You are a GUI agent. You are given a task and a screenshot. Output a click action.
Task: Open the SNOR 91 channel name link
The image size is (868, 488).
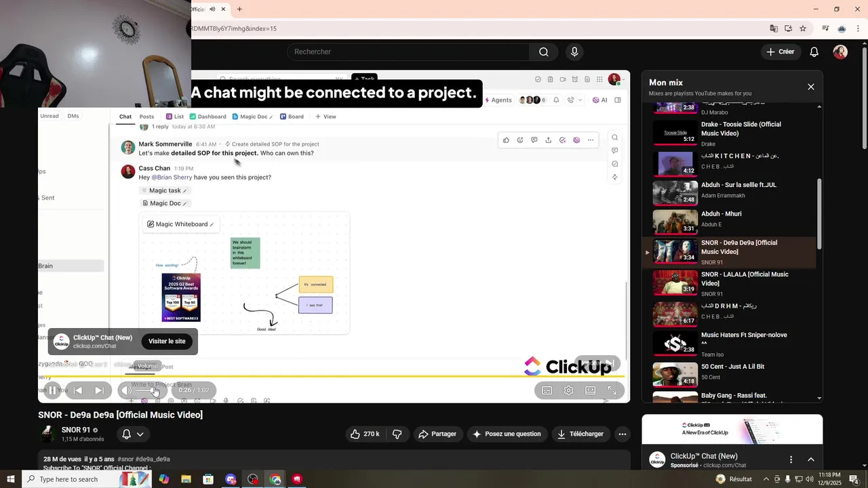coord(76,430)
